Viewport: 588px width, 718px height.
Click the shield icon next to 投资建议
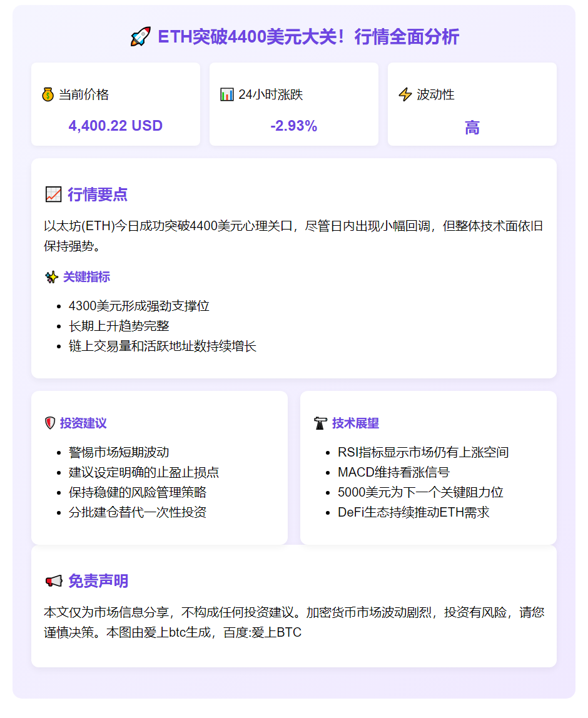click(x=49, y=423)
